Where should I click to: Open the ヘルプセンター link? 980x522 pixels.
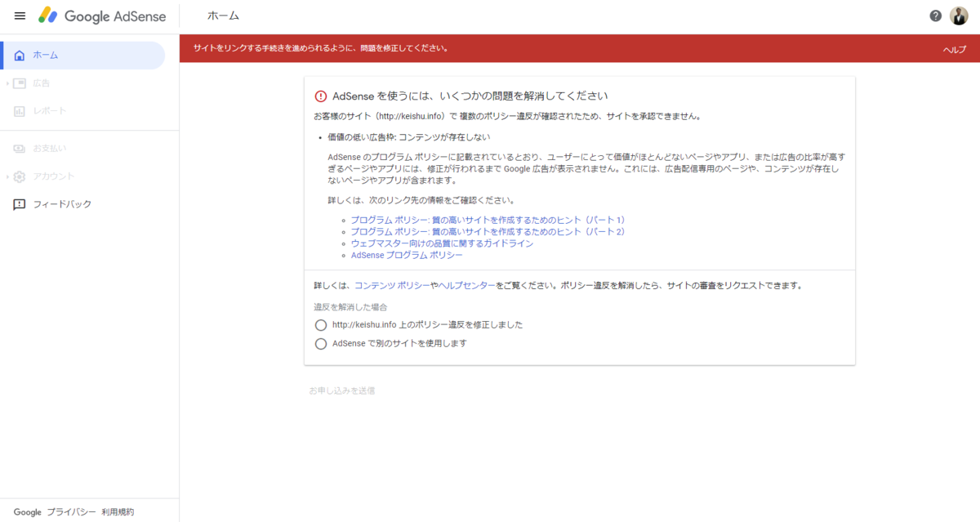(x=467, y=286)
